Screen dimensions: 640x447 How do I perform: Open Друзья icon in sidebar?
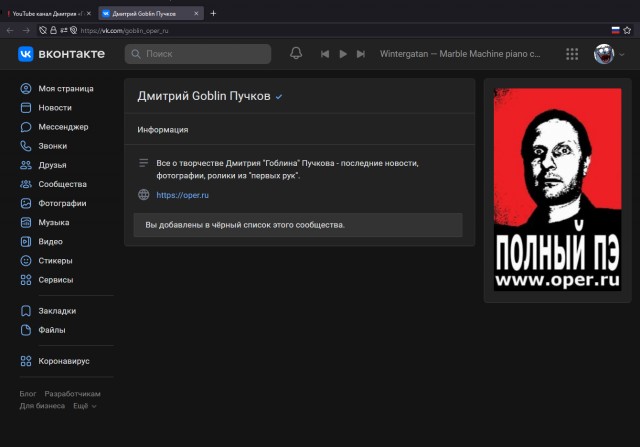click(26, 165)
